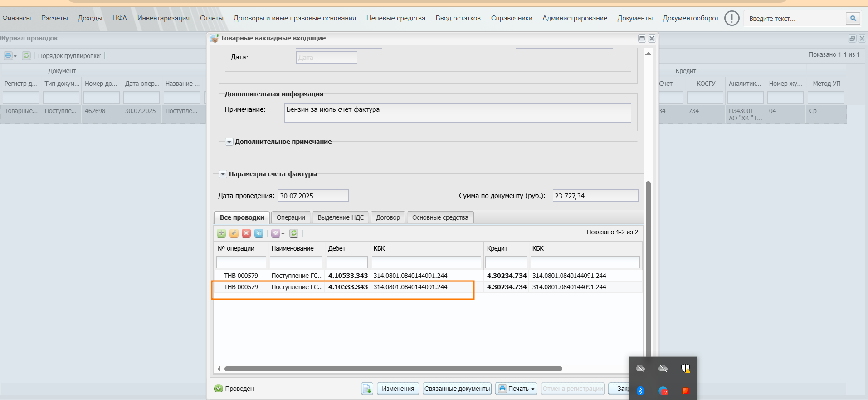Open the Основные средства tab
This screenshot has width=868, height=400.
point(440,217)
